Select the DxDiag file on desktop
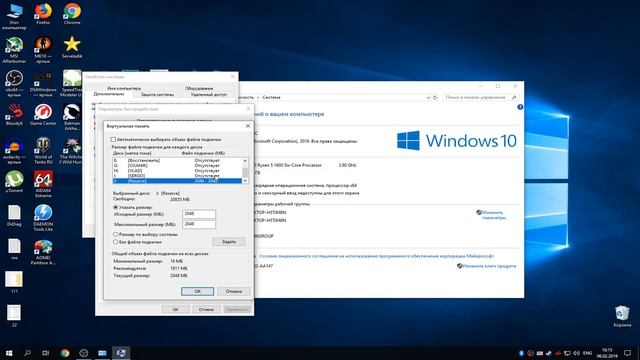The height and width of the screenshot is (360, 640). (x=14, y=215)
